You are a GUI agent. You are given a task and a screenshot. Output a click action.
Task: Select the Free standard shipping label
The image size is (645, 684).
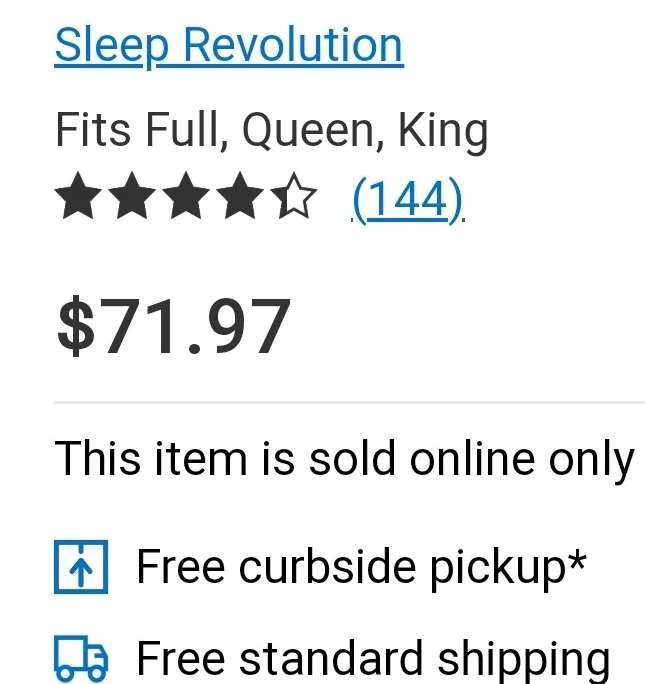pos(373,660)
